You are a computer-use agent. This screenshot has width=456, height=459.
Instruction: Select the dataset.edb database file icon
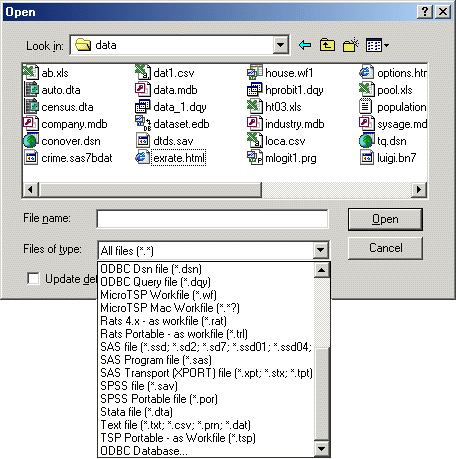143,123
